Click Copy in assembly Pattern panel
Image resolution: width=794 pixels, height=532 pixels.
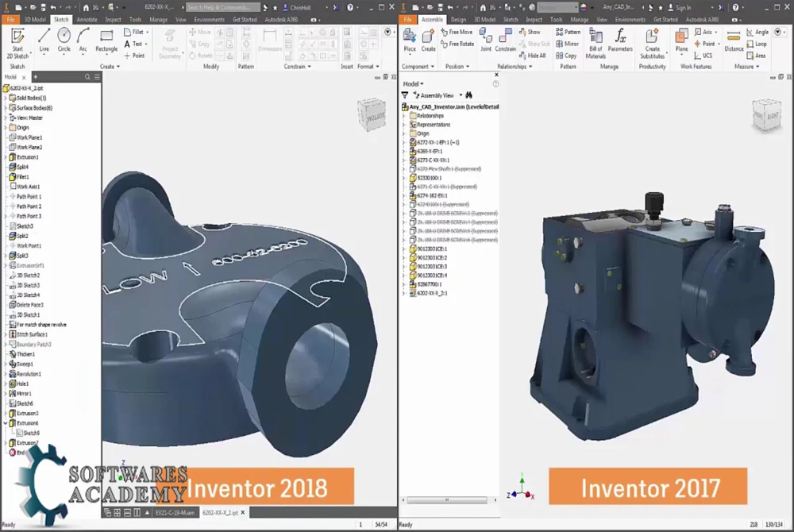pos(566,56)
